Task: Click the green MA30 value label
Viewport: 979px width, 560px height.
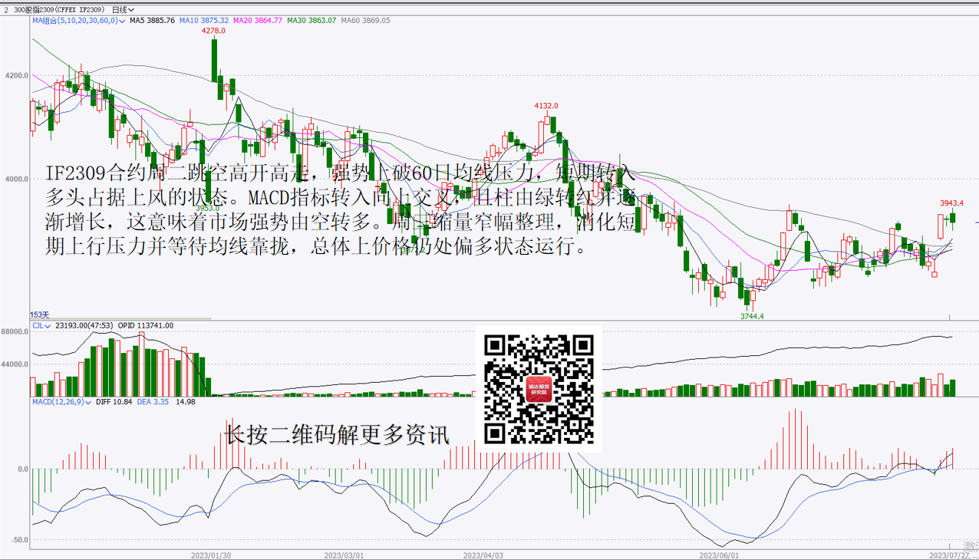Action: [x=311, y=21]
